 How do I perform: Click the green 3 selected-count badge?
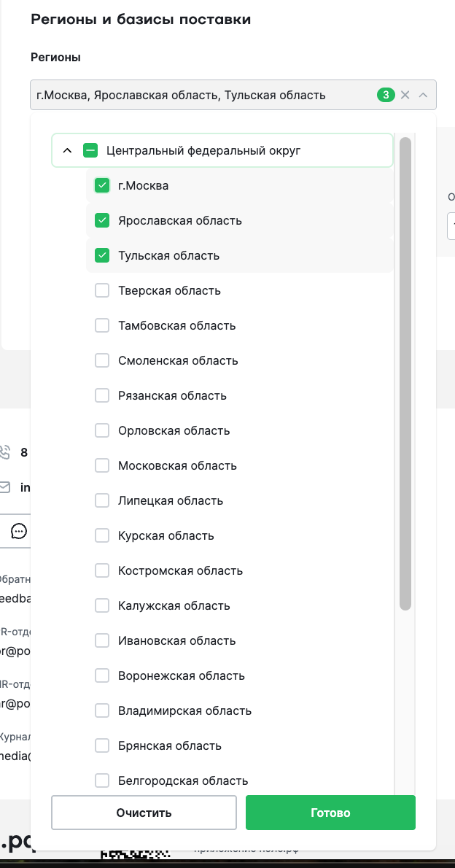[386, 95]
